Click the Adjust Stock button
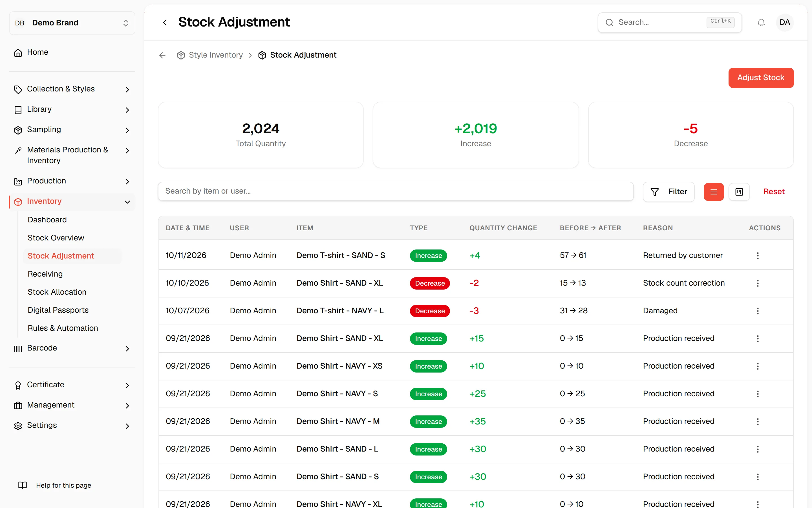Viewport: 812px width, 508px height. click(x=761, y=78)
